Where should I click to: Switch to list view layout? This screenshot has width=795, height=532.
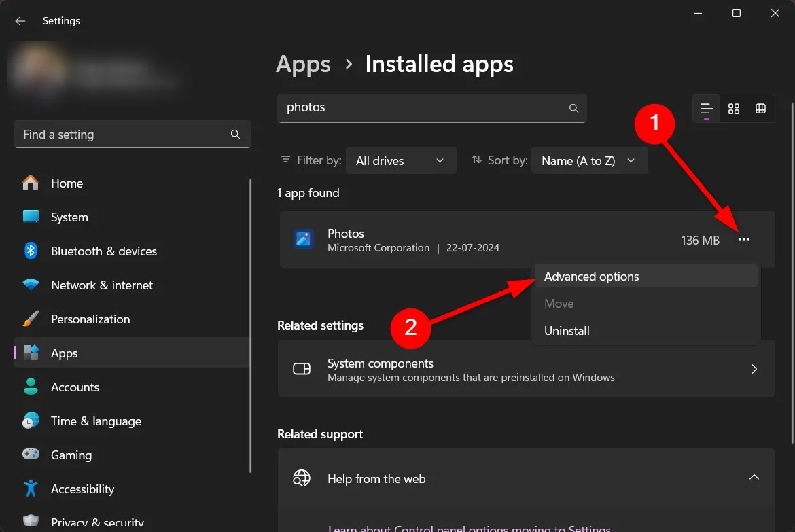click(x=706, y=109)
